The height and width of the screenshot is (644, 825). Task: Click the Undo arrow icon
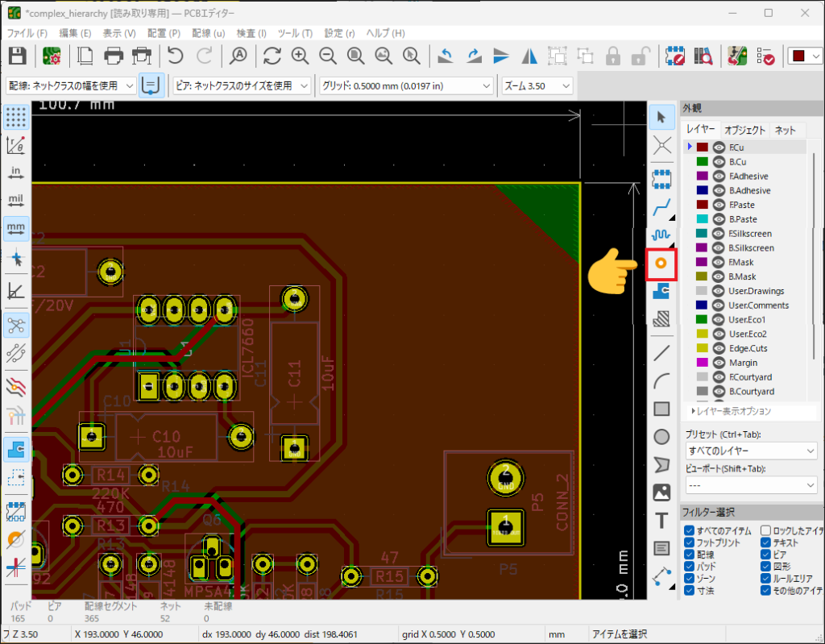coord(175,56)
